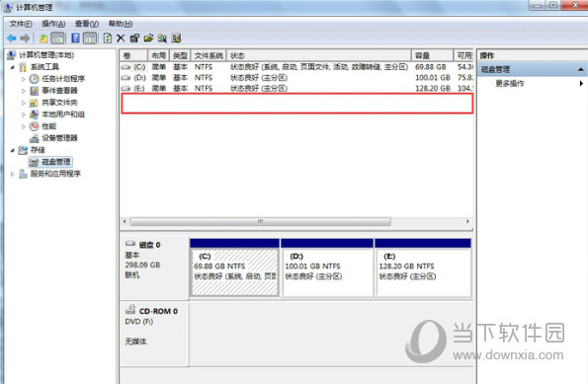Expand the 事件查看器 node arrow
The width and height of the screenshot is (588, 384).
coord(24,91)
